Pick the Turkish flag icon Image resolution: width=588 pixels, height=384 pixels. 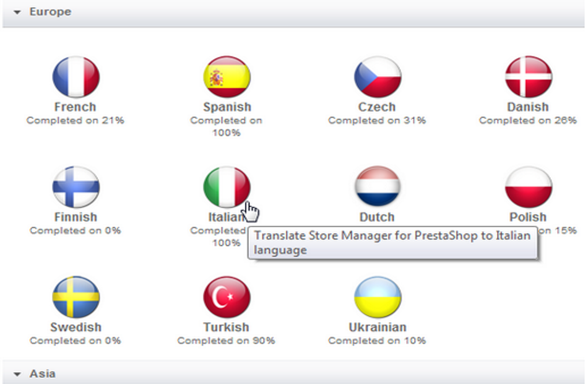227,297
